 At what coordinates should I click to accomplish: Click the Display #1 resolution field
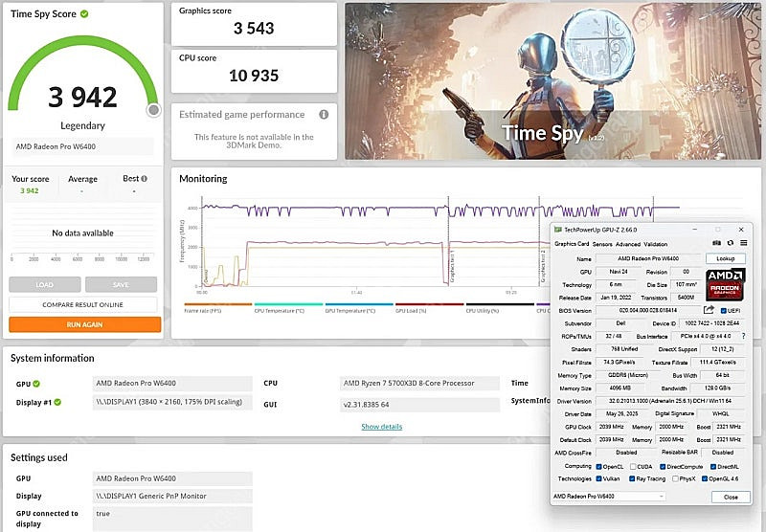click(x=172, y=402)
